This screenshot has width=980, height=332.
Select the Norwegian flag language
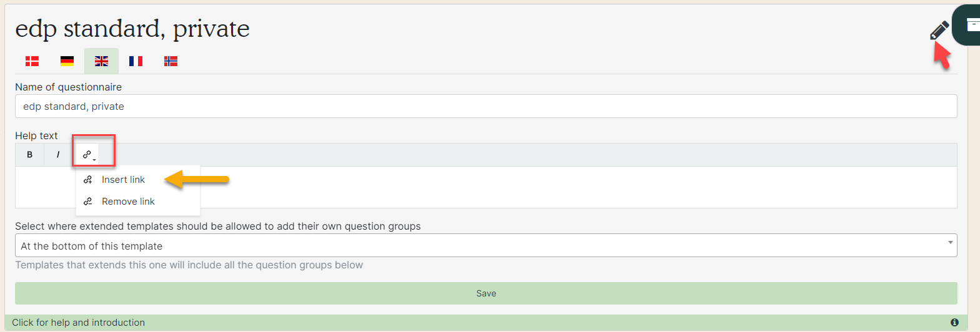pos(171,61)
